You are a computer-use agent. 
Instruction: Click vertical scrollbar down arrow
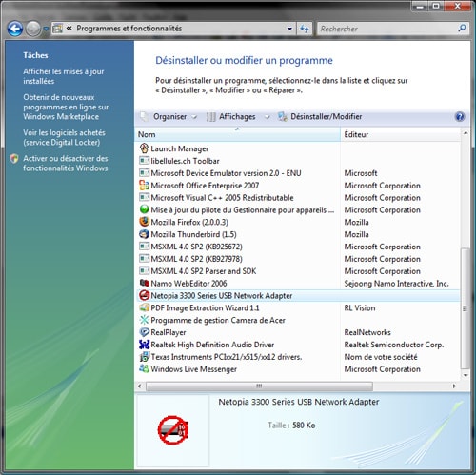tap(466, 375)
